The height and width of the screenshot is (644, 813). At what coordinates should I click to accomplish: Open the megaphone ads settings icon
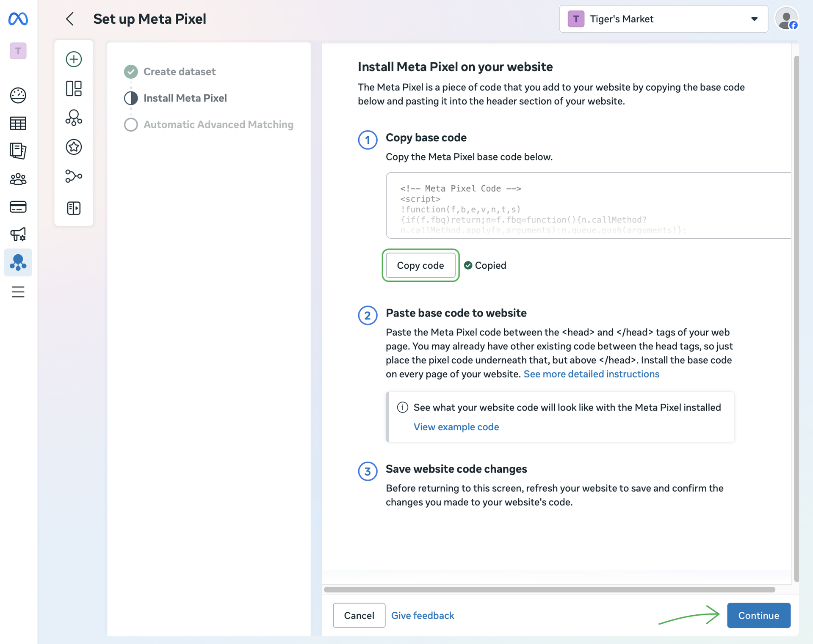[18, 234]
